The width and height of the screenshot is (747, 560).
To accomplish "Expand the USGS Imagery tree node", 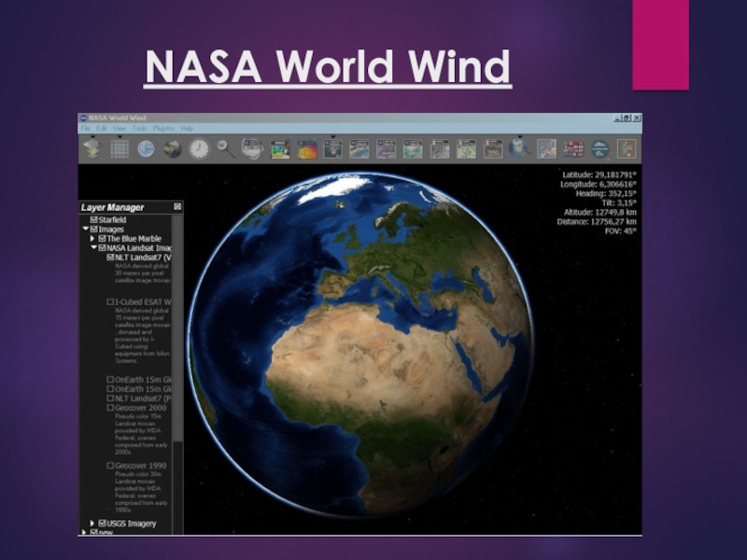I will click(x=92, y=523).
